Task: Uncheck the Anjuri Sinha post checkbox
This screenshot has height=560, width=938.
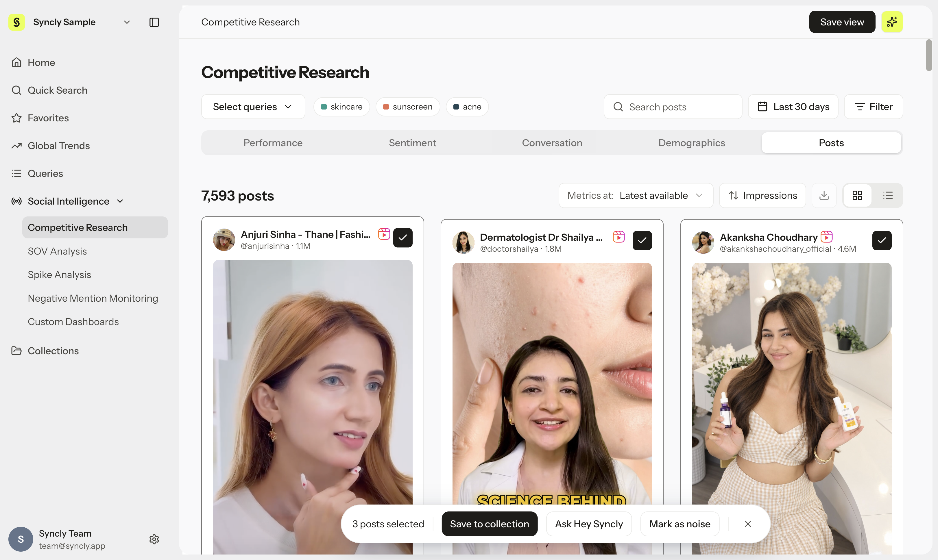Action: coord(402,238)
